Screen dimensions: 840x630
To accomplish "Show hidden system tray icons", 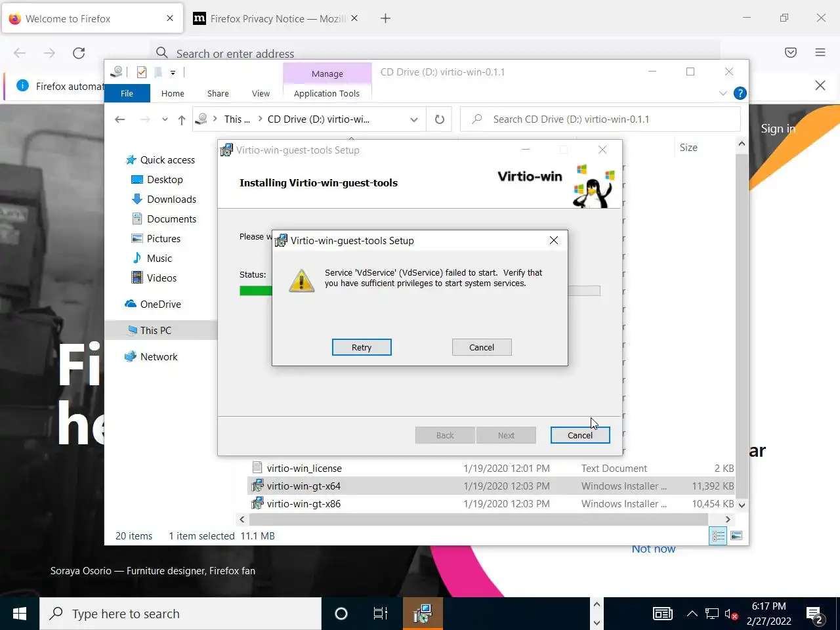I will (x=692, y=614).
